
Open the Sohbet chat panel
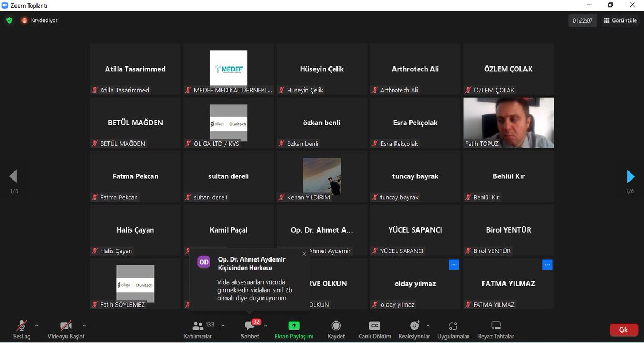(x=250, y=329)
